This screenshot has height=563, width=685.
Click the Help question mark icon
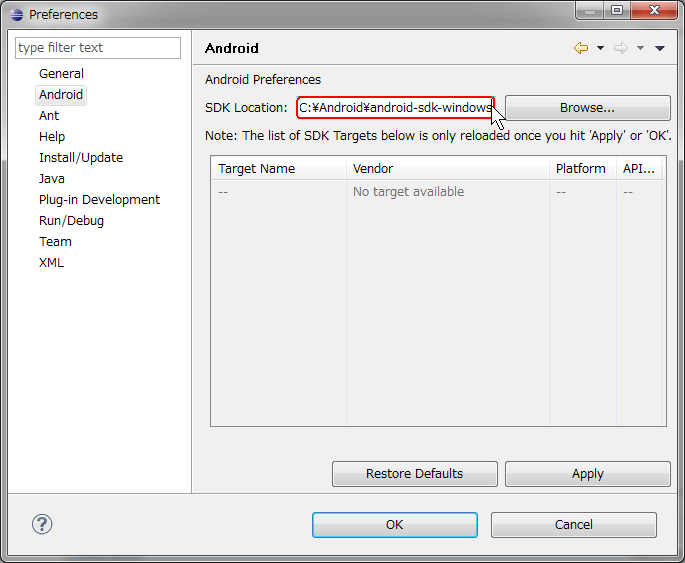coord(42,524)
